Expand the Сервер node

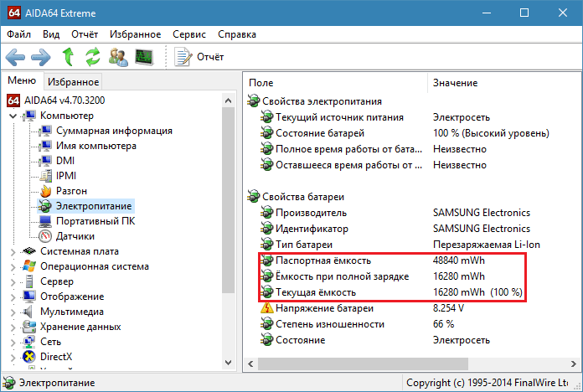pyautogui.click(x=13, y=282)
